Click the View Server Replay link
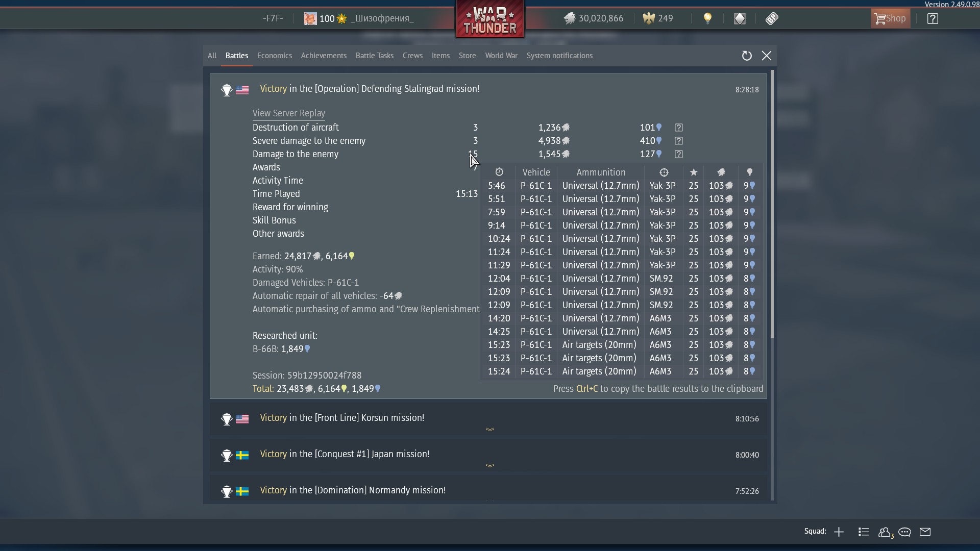 [288, 113]
